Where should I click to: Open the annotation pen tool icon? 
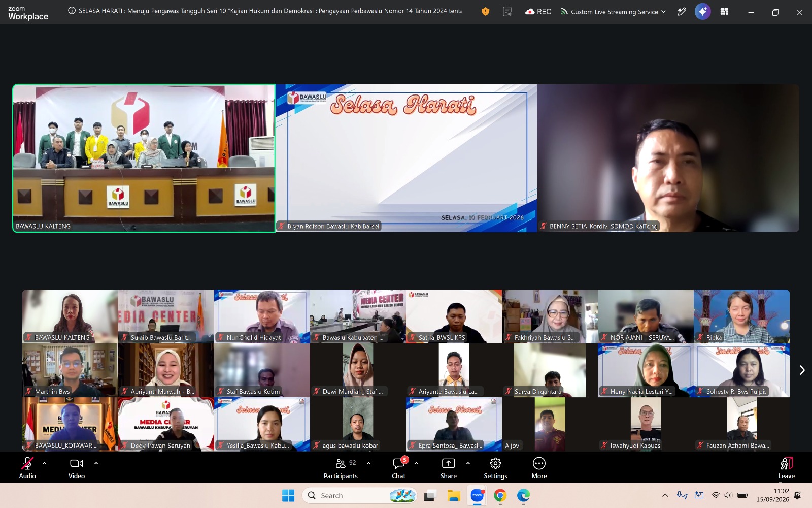pos(682,11)
